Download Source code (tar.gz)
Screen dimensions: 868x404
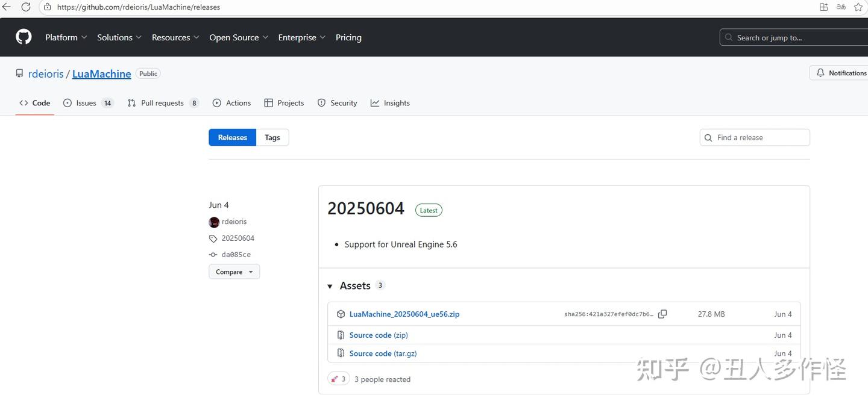point(383,353)
